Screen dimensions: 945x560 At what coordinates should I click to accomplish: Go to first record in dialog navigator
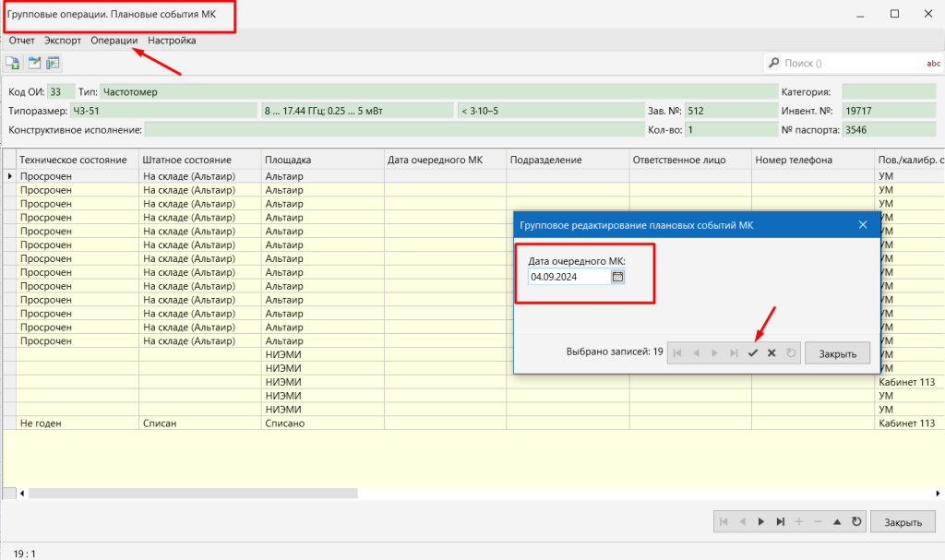click(677, 353)
